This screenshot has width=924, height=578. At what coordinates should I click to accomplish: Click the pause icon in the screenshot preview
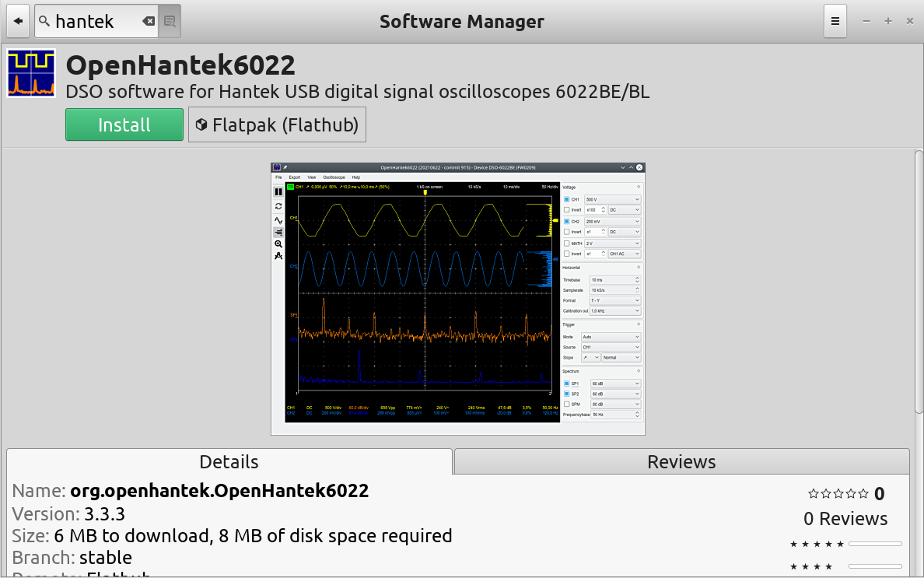[278, 191]
